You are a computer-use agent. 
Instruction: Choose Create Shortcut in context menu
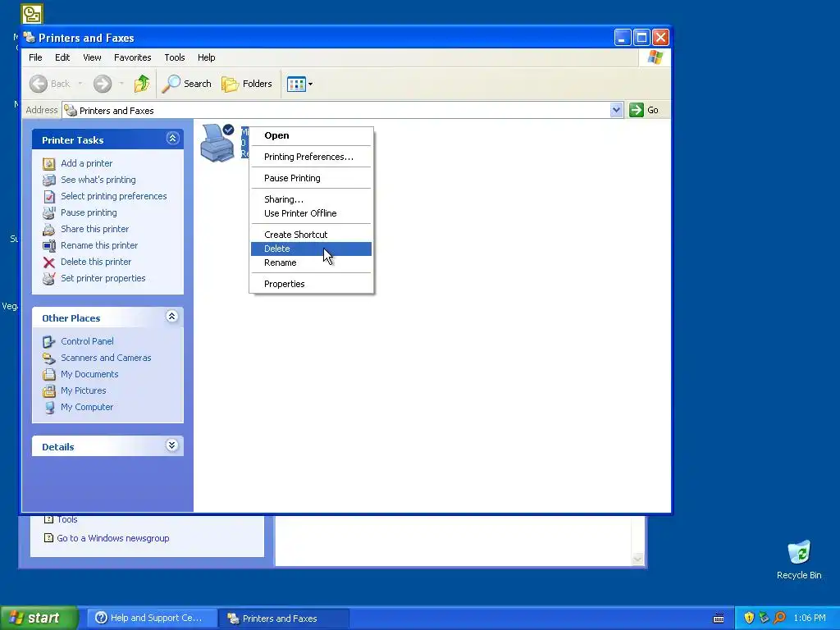coord(311,235)
